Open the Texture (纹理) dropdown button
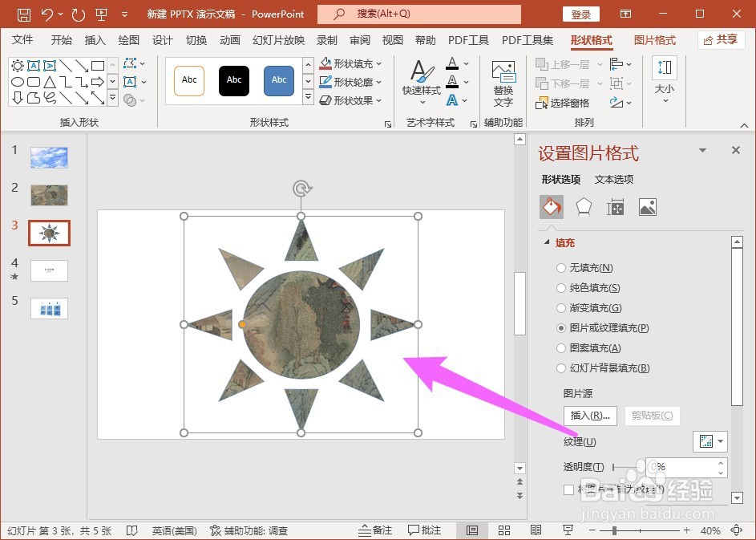The width and height of the screenshot is (756, 540). (710, 441)
